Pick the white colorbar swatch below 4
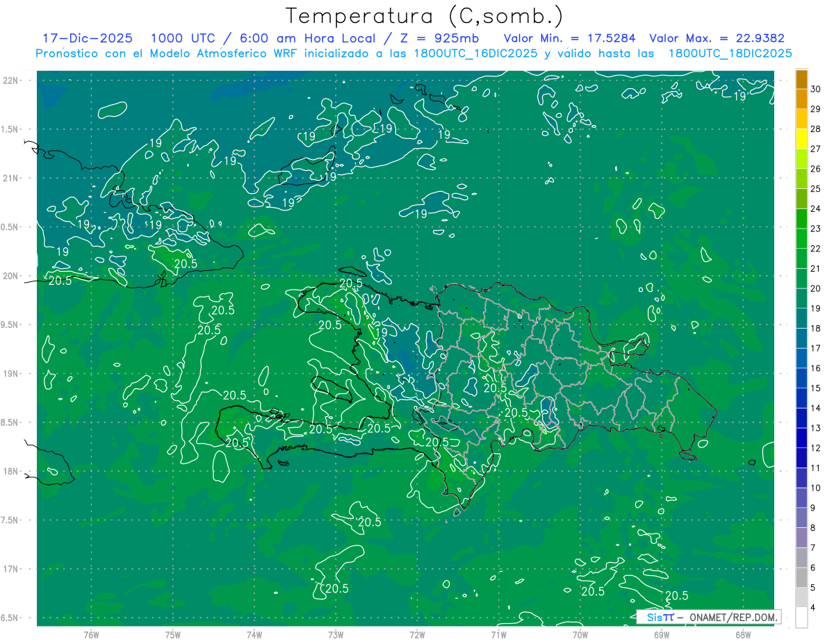The width and height of the screenshot is (834, 644). [801, 618]
